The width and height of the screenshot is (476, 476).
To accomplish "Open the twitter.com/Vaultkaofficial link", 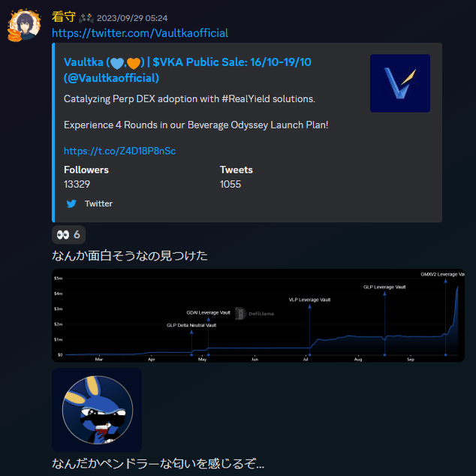I will coord(140,33).
